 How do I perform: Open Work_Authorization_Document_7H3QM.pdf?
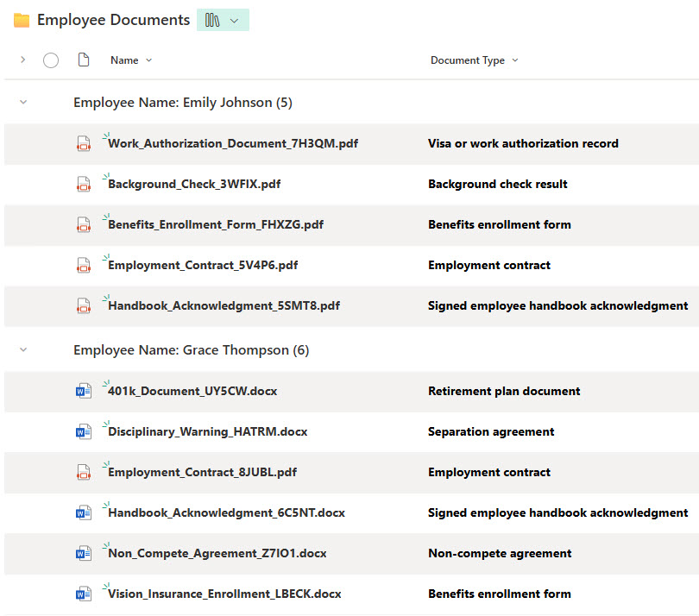(x=233, y=143)
